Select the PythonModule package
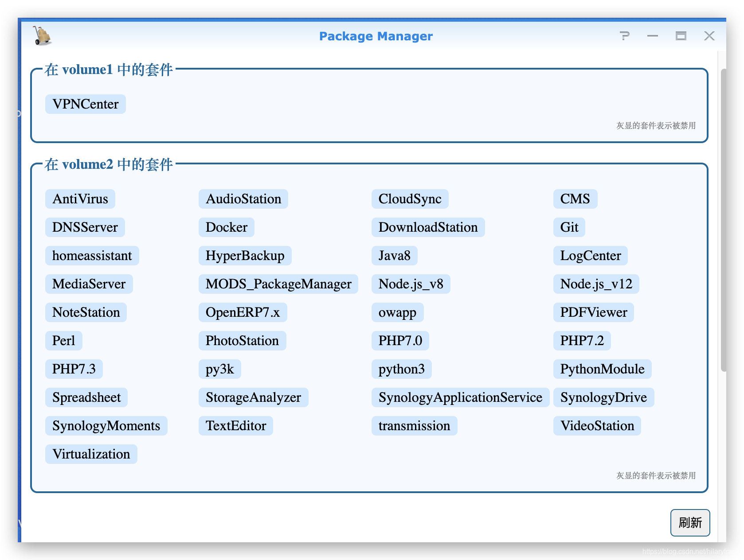Viewport: 744px width, 560px height. [603, 369]
